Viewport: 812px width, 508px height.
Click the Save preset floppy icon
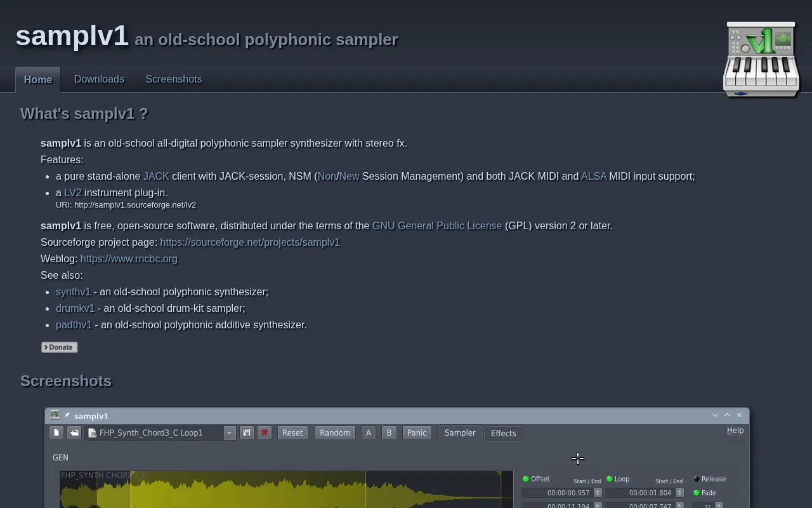click(247, 432)
